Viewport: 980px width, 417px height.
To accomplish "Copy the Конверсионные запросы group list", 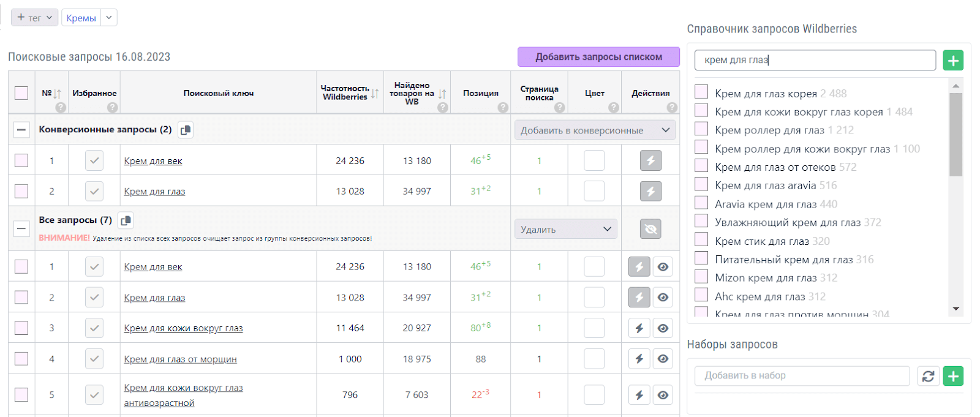I will coord(186,130).
